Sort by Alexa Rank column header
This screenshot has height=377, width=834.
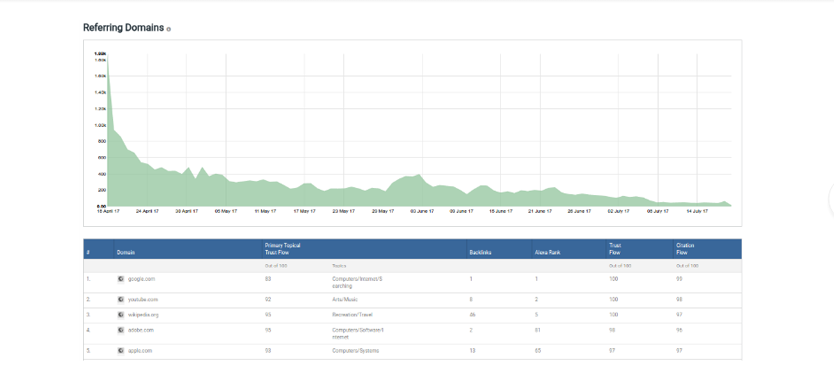point(547,253)
